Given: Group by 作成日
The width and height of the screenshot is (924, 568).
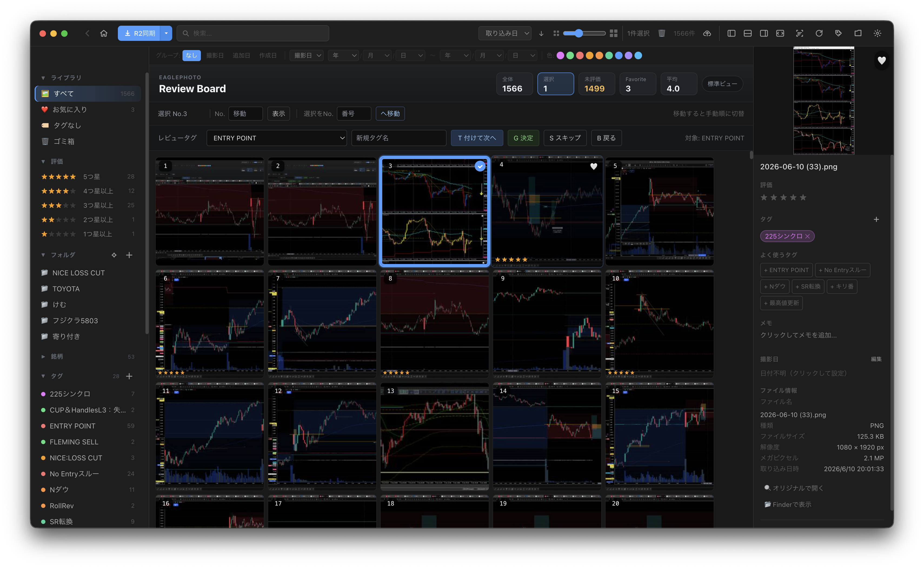Looking at the screenshot, I should point(268,56).
